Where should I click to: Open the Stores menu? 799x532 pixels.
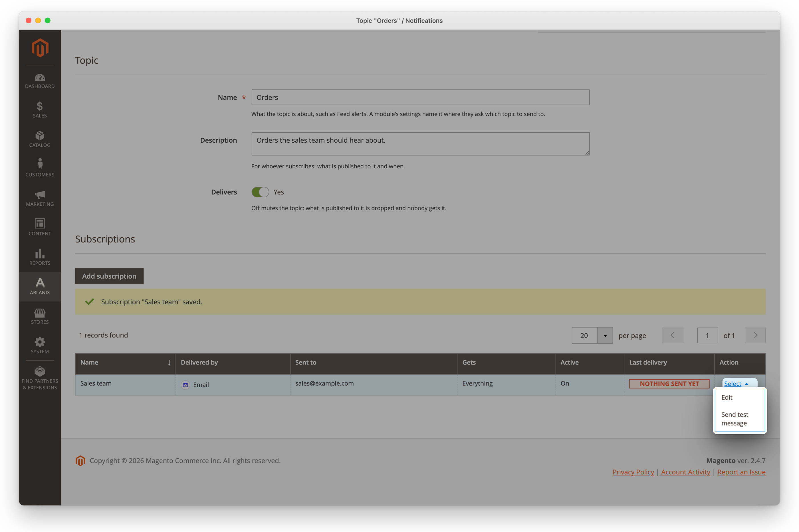click(40, 316)
